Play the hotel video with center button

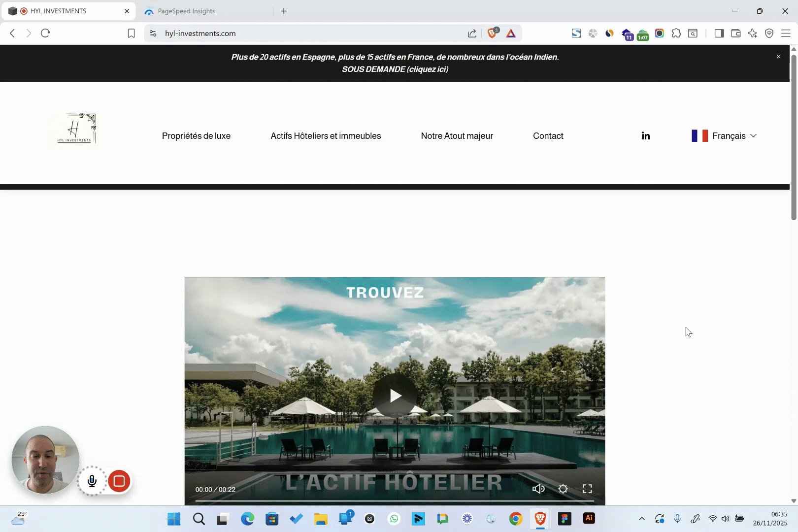[x=395, y=396]
